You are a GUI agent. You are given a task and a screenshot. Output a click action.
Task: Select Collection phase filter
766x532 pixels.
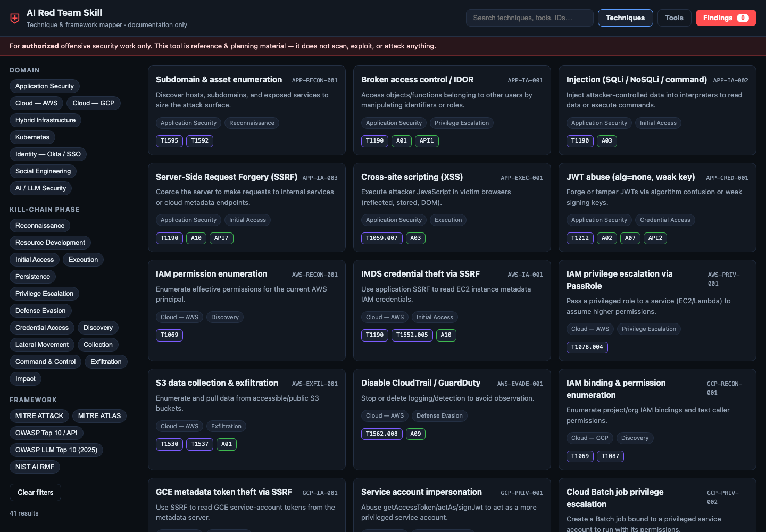[98, 345]
